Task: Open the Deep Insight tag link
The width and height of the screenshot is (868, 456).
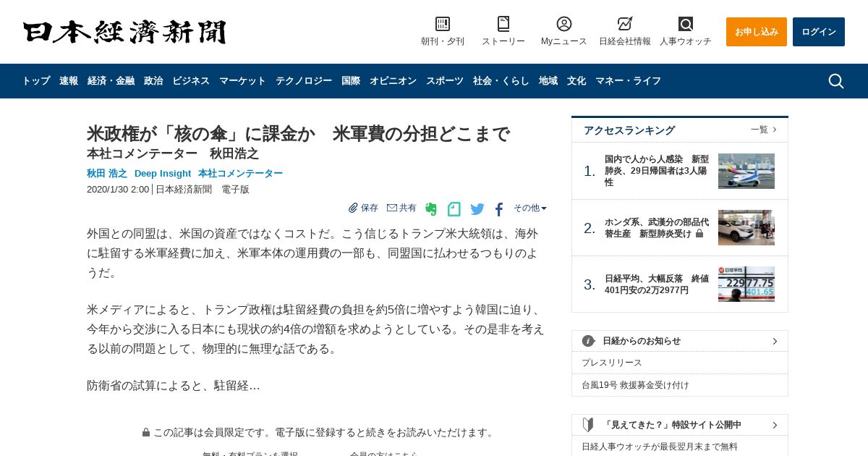Action: [163, 174]
